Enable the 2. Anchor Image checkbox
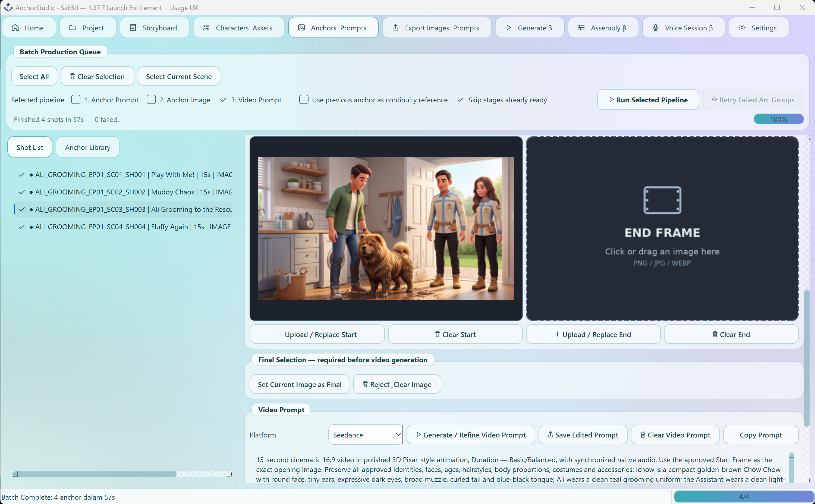This screenshot has width=815, height=504. click(151, 99)
